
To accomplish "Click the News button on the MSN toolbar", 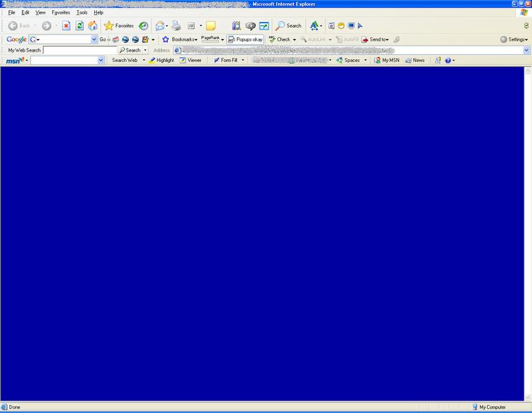I will 415,61.
